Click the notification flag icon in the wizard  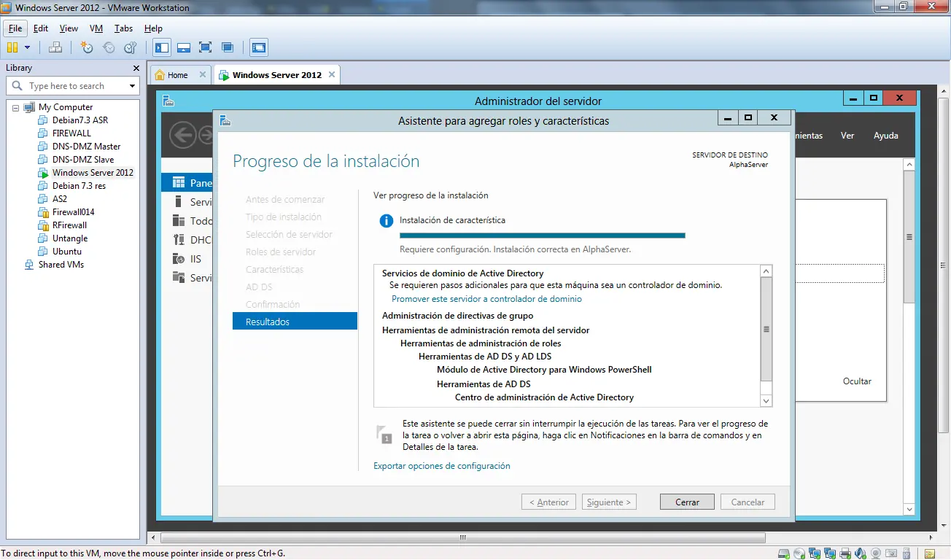click(384, 435)
